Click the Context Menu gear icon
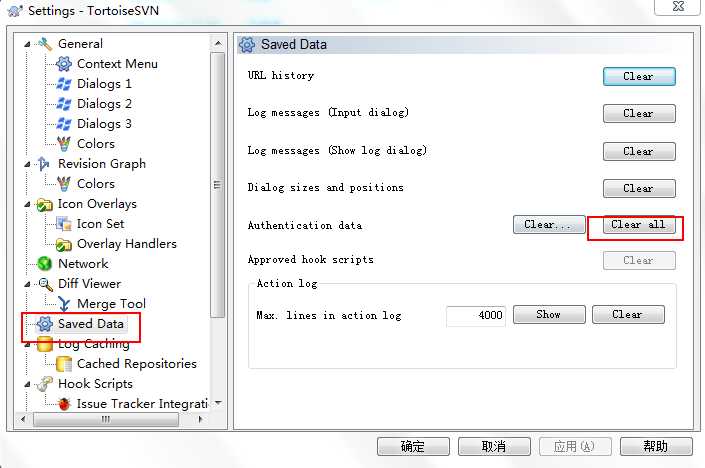The width and height of the screenshot is (705, 468). coord(64,64)
